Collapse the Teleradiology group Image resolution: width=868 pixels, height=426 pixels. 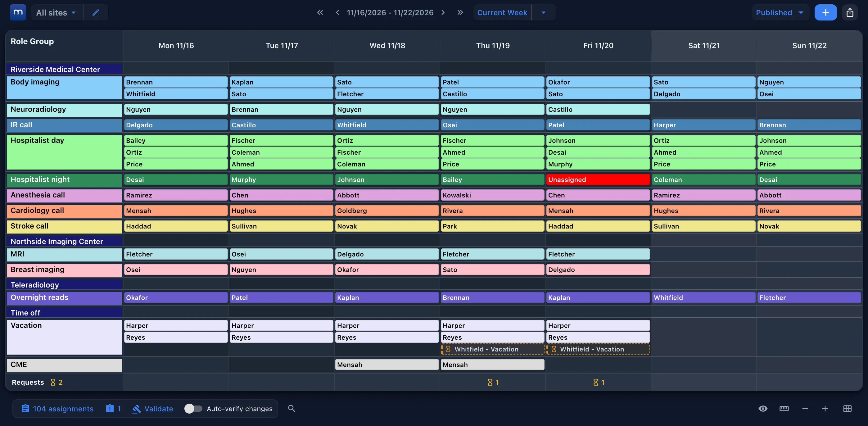point(64,285)
